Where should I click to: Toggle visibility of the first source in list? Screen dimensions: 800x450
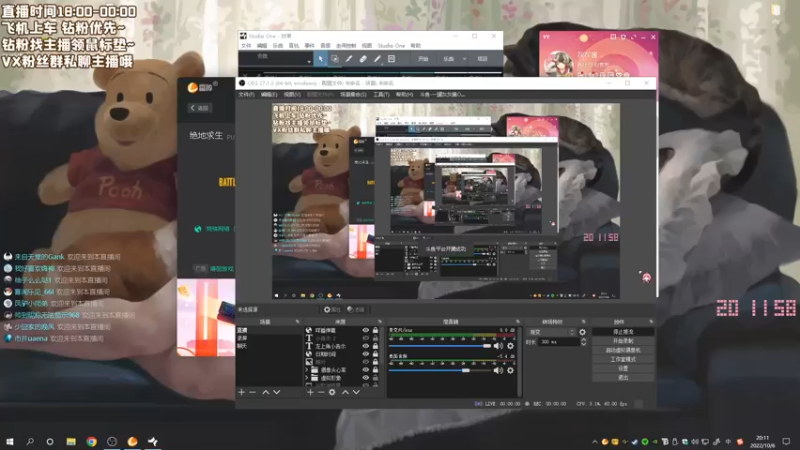(365, 330)
